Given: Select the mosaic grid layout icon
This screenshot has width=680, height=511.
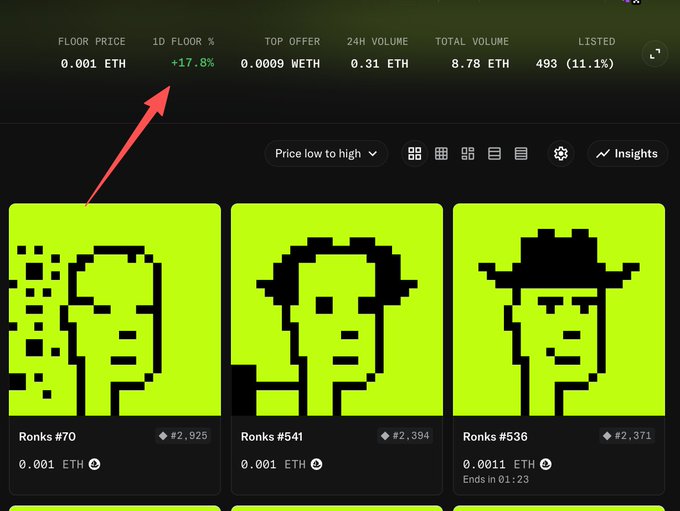Looking at the screenshot, I should click(468, 154).
